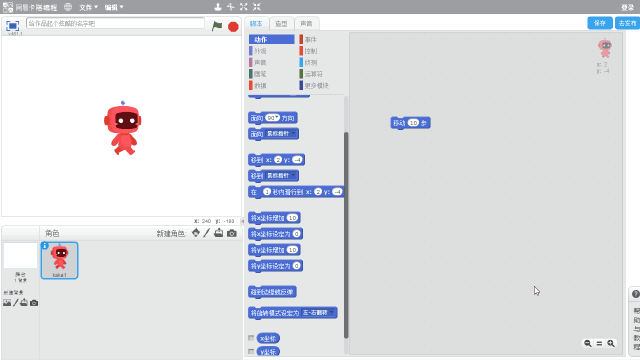Open the help question mark panel

(x=636, y=294)
